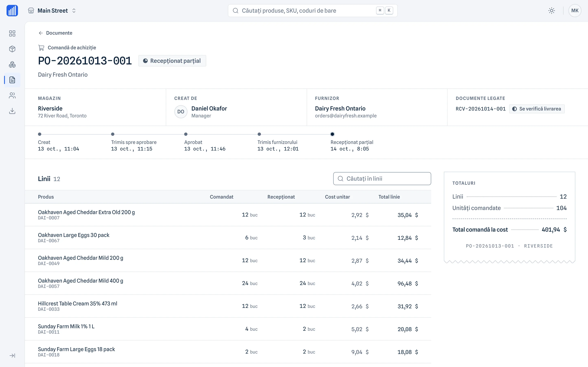Click the Se verifică livrarea status badge
Screen dimensions: 588x367
point(537,109)
